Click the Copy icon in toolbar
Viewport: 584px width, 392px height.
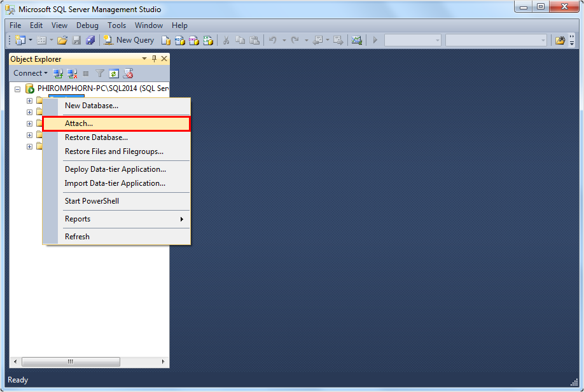pyautogui.click(x=240, y=40)
